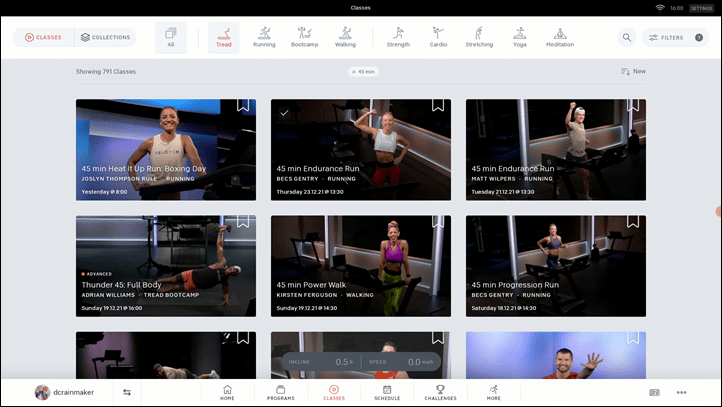Bookmark Matt Wilpers' 45 min Endurance Run
Image resolution: width=722 pixels, height=407 pixels.
point(633,105)
